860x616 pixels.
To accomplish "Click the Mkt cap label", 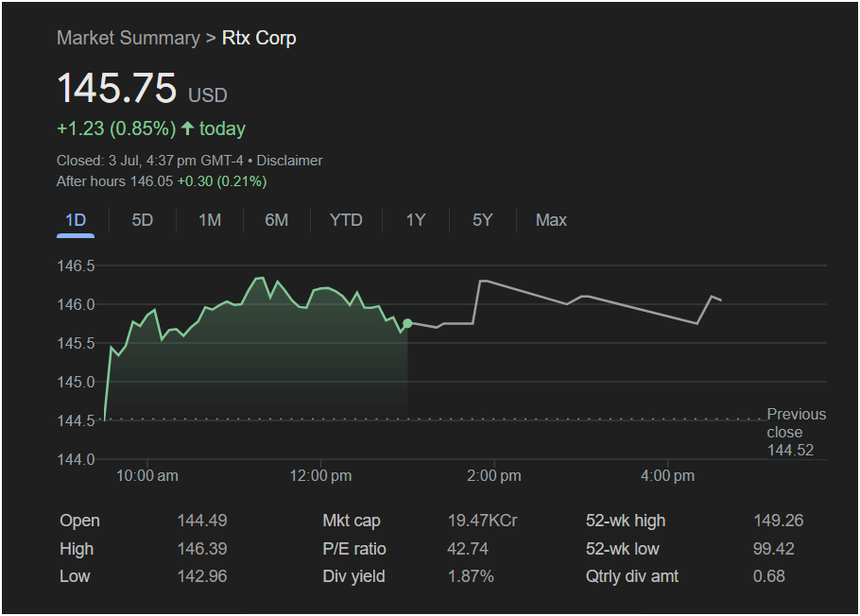I will (x=352, y=521).
